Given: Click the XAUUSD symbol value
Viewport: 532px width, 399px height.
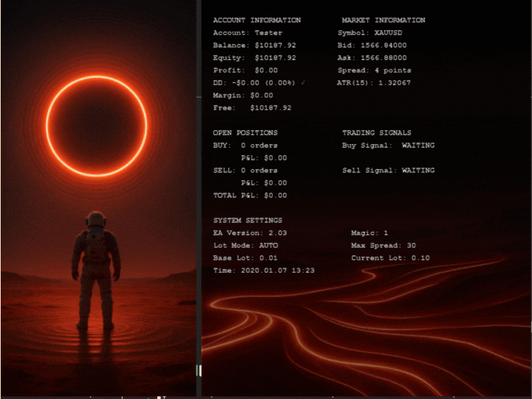Looking at the screenshot, I should (389, 33).
